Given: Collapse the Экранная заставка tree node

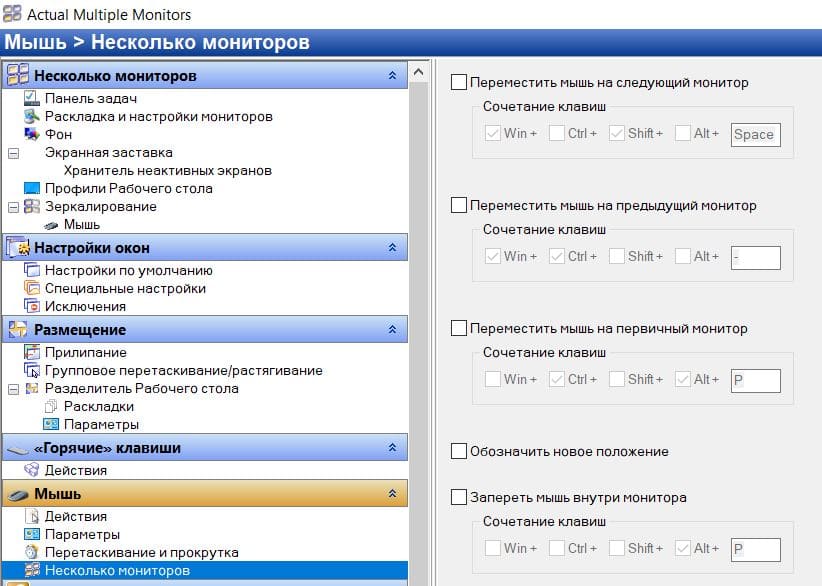Looking at the screenshot, I should pos(14,153).
